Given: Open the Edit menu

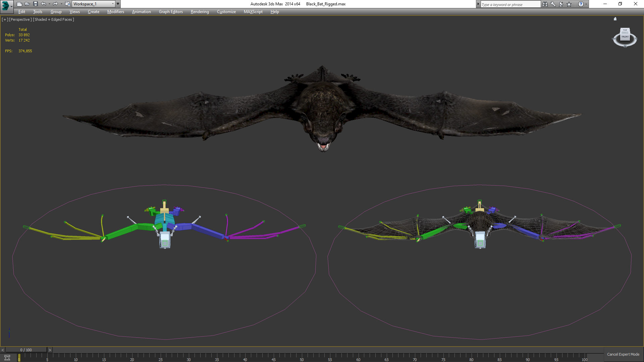Looking at the screenshot, I should (22, 12).
